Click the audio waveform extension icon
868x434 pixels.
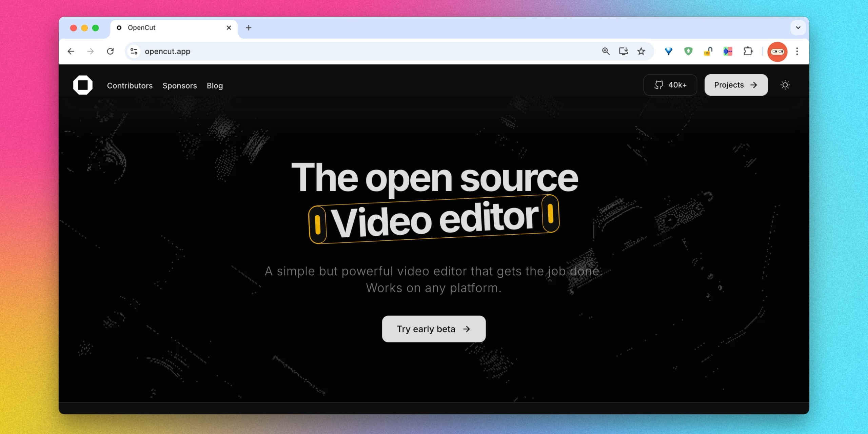pos(728,51)
